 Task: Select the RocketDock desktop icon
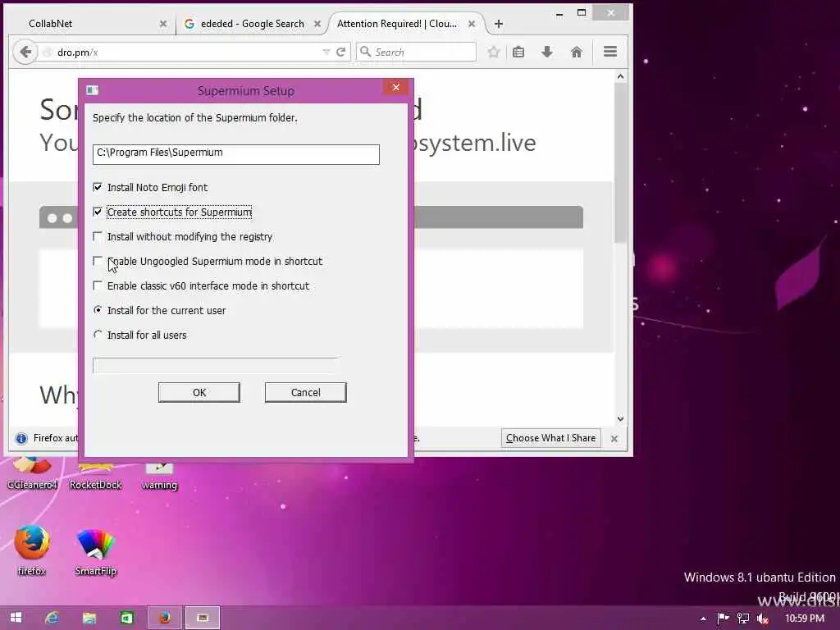[x=95, y=472]
